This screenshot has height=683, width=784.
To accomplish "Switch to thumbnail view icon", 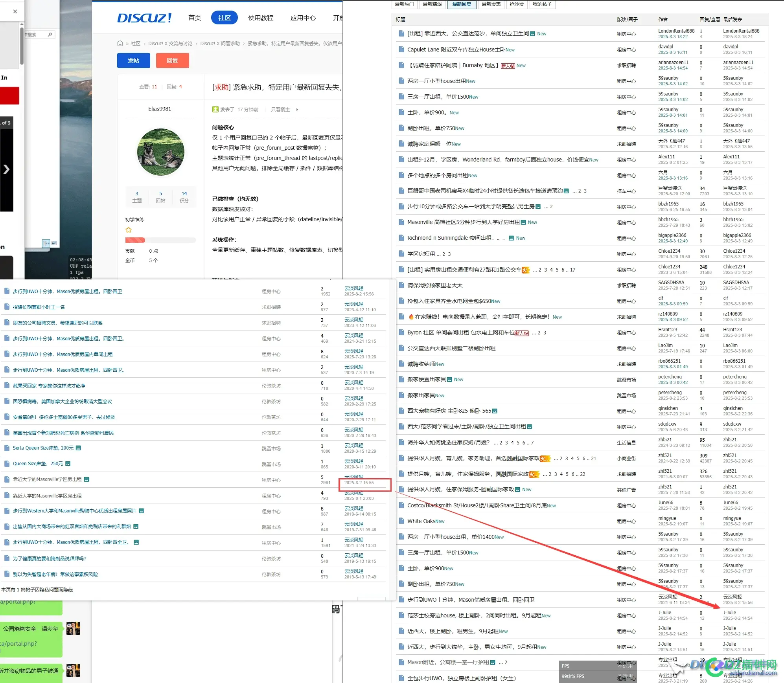I will [54, 243].
